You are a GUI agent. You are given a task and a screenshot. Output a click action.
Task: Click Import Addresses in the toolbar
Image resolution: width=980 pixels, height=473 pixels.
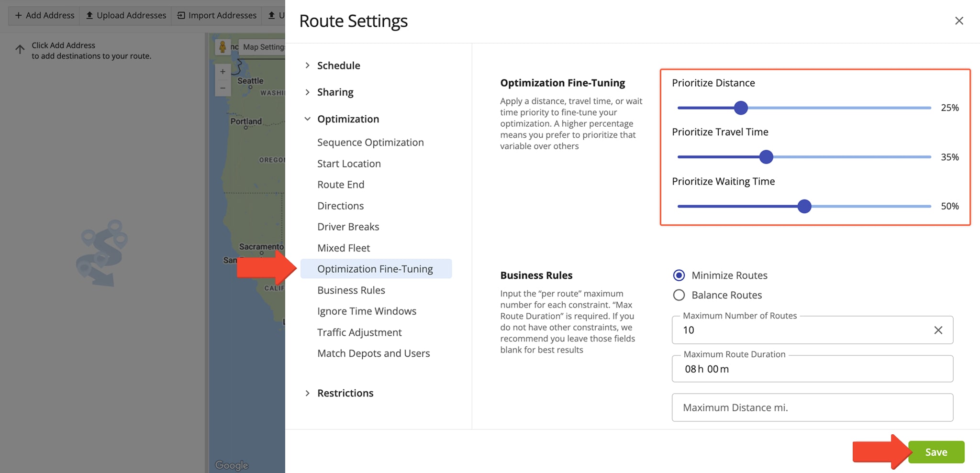pyautogui.click(x=217, y=15)
